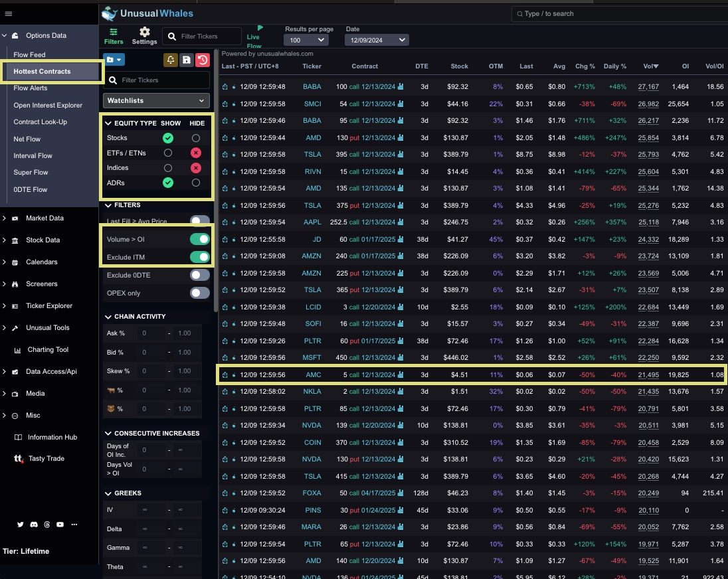
Task: Open BABA ticker link in first row
Action: point(312,87)
